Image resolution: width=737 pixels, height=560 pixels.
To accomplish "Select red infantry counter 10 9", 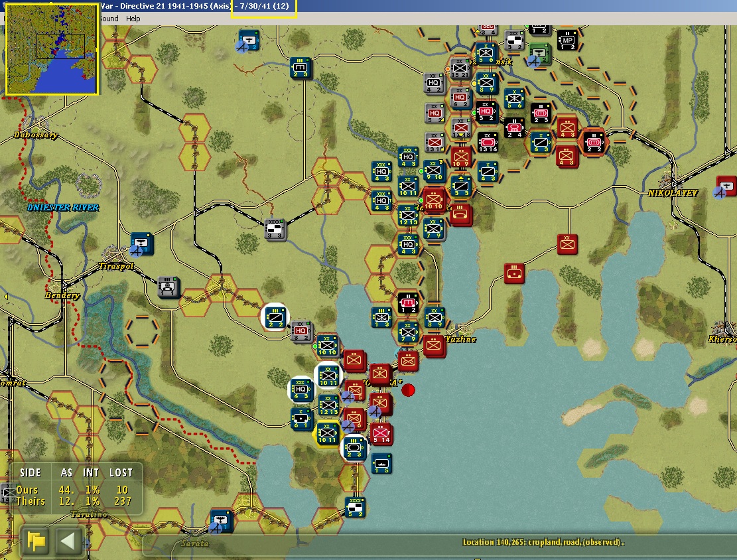I will 460,157.
